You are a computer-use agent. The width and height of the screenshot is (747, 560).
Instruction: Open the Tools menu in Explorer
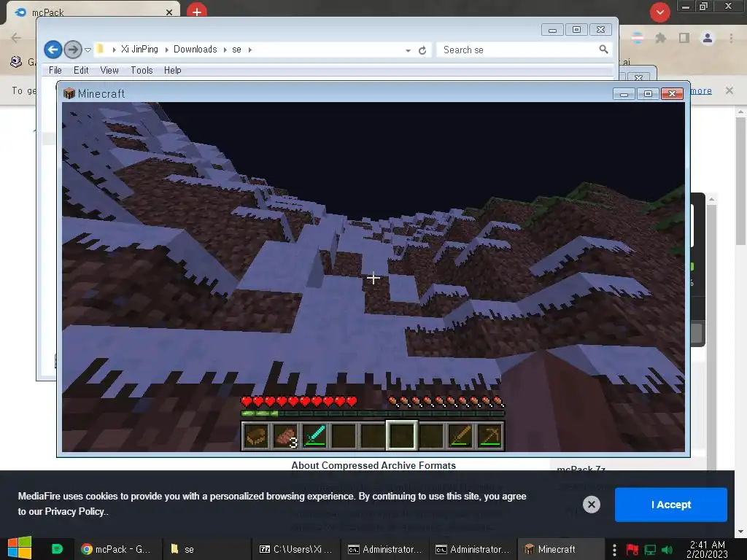[142, 70]
